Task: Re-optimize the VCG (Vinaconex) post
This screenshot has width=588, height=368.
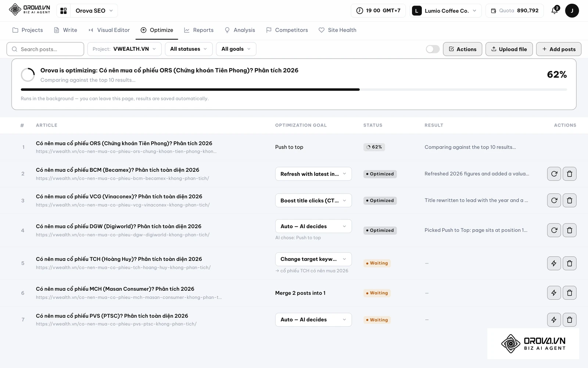Action: tap(554, 201)
